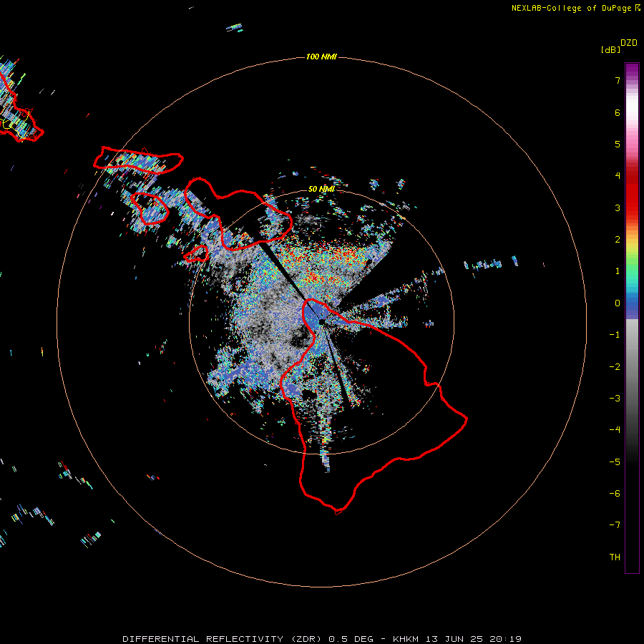This screenshot has width=644, height=644.
Task: Click the 0 value on color scale
Action: [x=618, y=303]
